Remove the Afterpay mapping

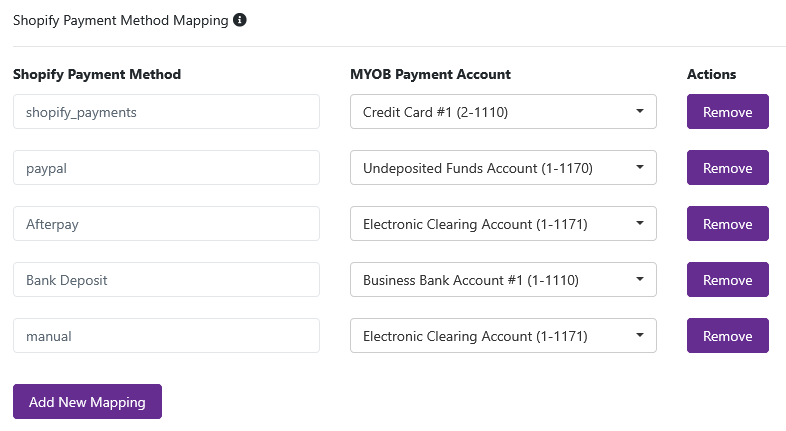(x=727, y=224)
